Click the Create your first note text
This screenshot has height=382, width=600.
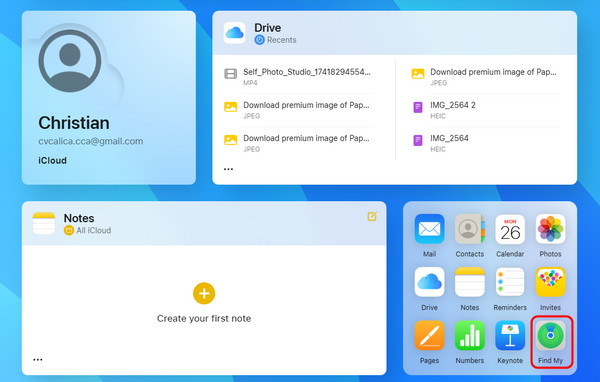(204, 318)
